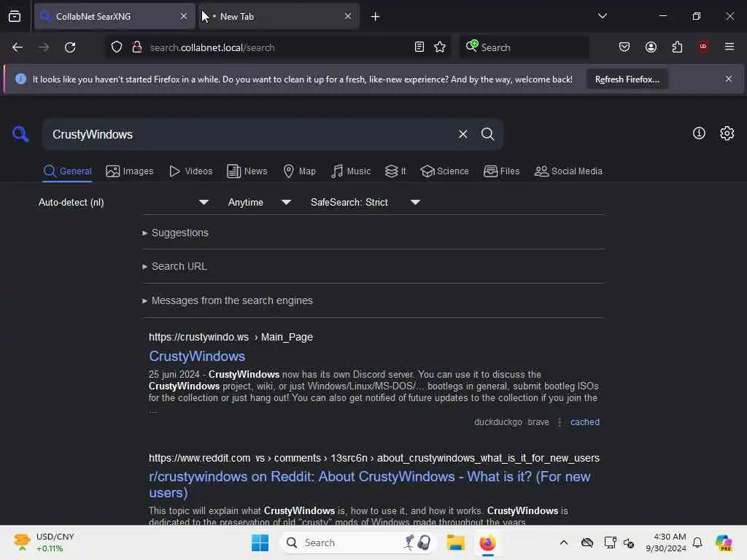Open the r/crustywindows Reddit result link
Viewport: 747px width, 560px height.
tap(369, 484)
